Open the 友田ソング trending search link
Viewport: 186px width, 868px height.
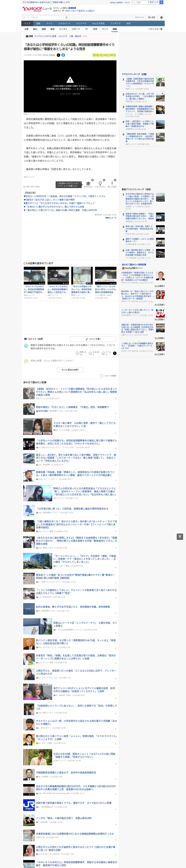[x=153, y=2]
